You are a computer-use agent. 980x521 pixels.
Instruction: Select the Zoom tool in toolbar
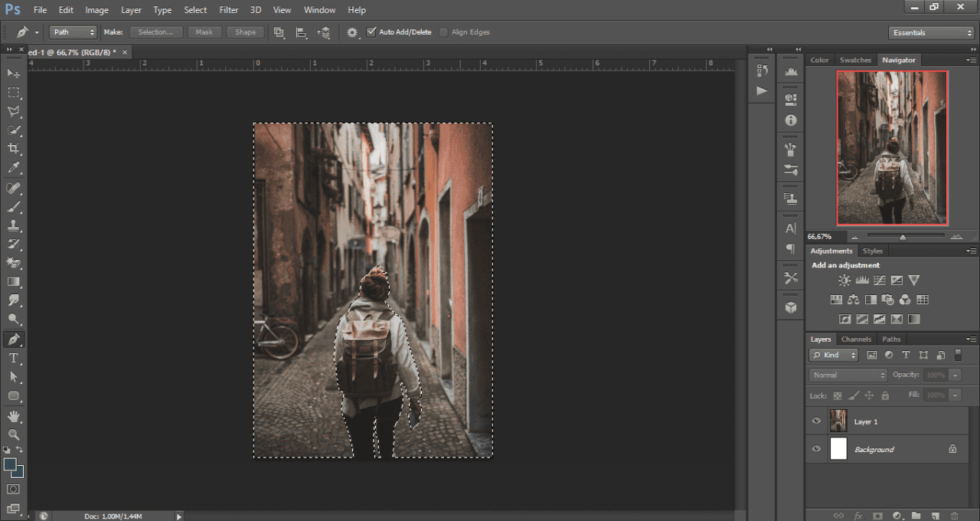click(x=14, y=434)
